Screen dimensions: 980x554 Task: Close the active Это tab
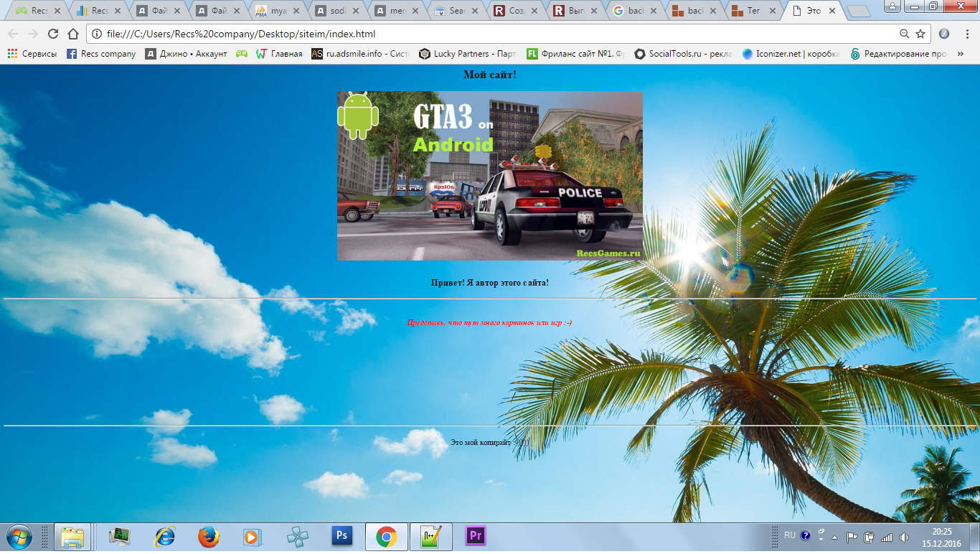[831, 11]
